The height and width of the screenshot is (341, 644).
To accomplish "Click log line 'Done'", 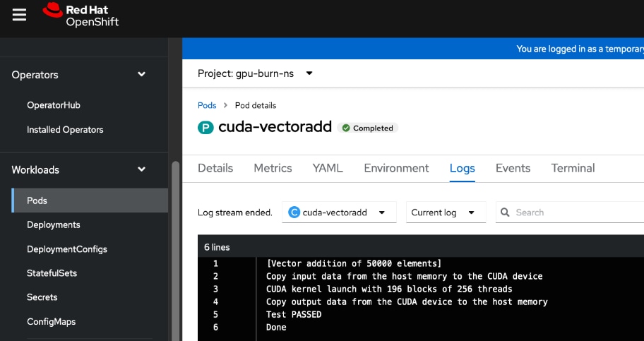I will coord(276,328).
